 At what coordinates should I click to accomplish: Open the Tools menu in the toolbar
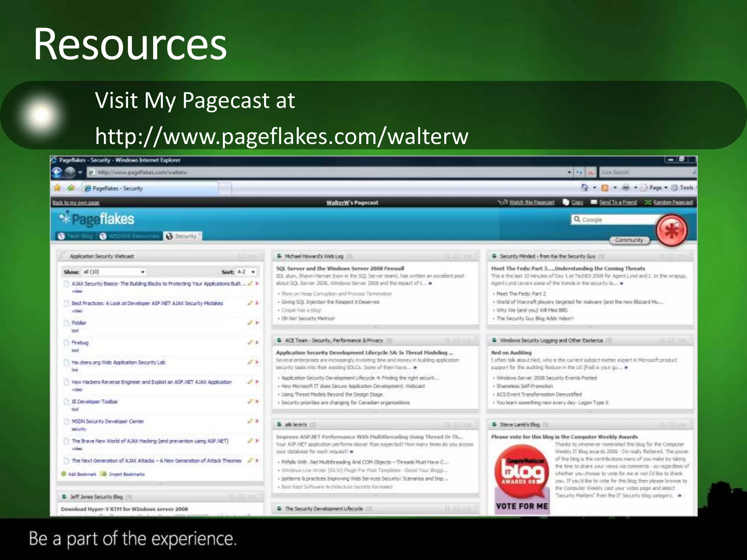[683, 187]
